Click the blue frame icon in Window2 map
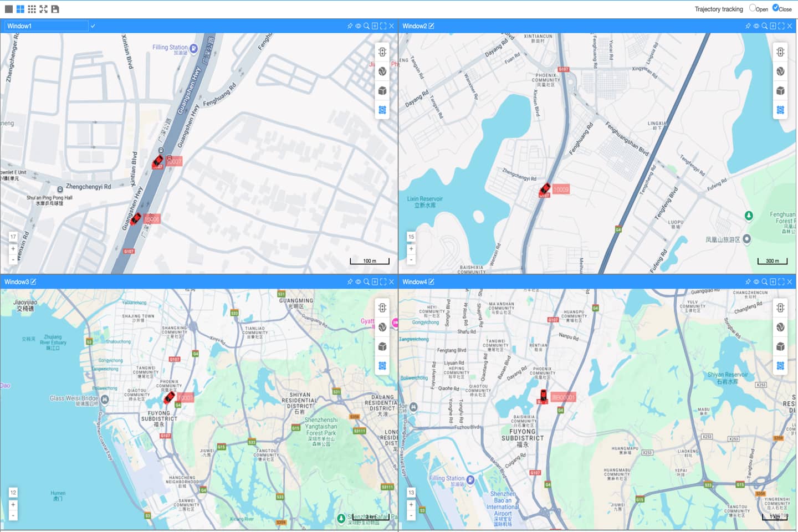This screenshot has height=532, width=798. pyautogui.click(x=780, y=110)
